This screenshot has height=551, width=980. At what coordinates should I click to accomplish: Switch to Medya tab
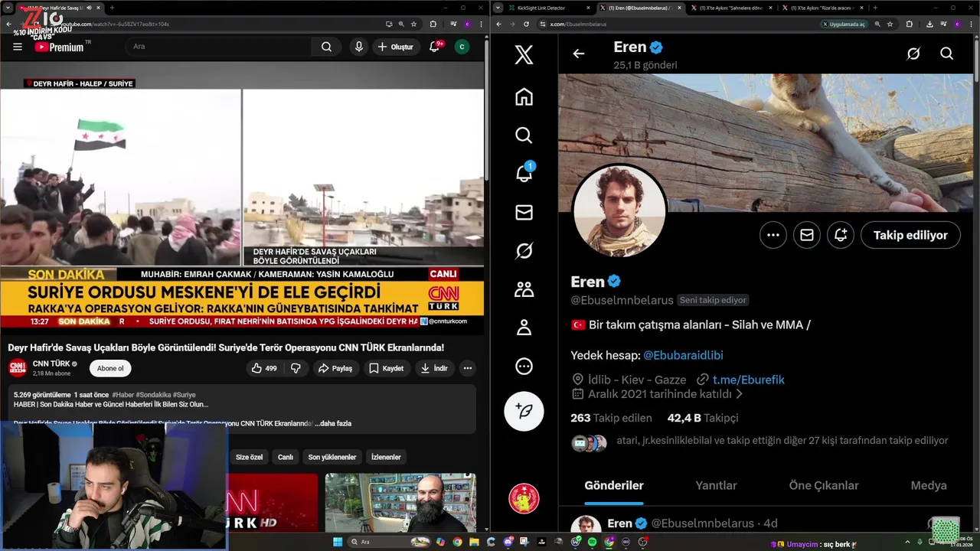click(929, 485)
